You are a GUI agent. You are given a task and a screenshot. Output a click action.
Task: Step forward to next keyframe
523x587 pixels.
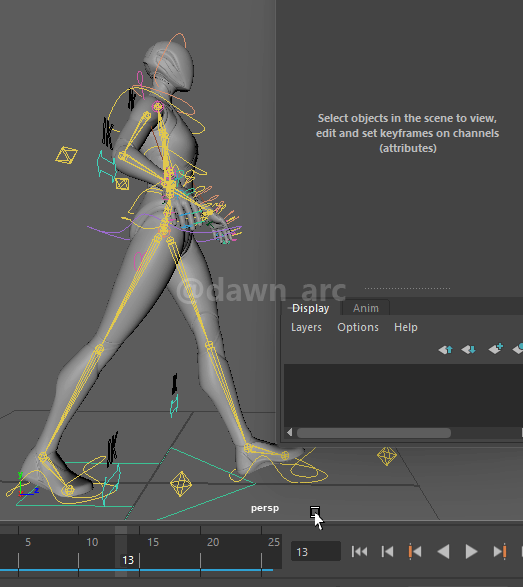tap(500, 551)
